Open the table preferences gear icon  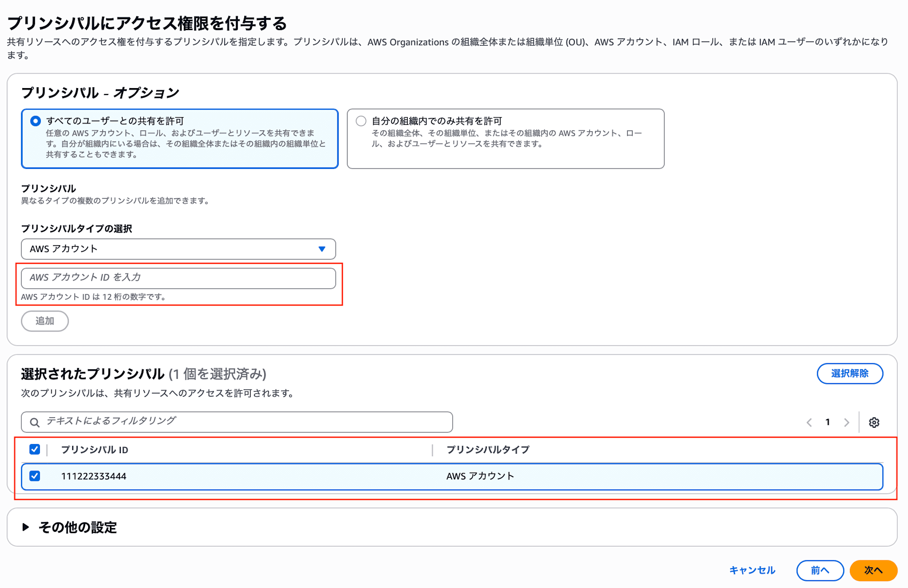point(873,422)
